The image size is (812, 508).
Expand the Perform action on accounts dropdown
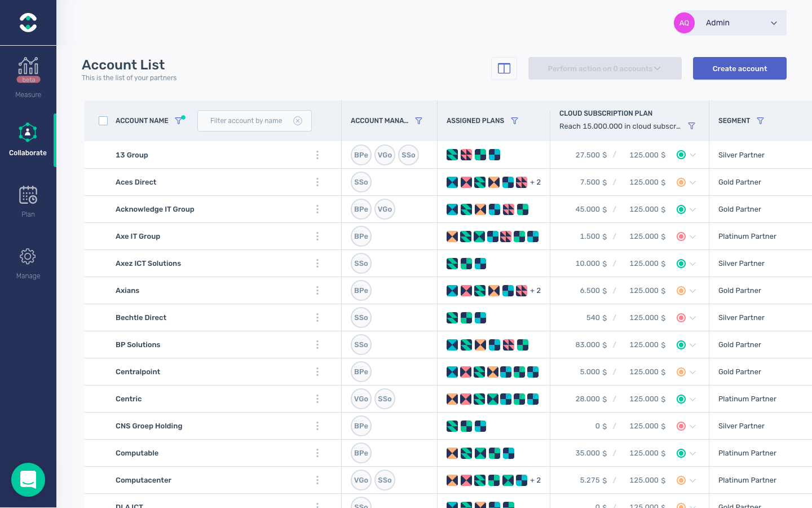click(604, 68)
